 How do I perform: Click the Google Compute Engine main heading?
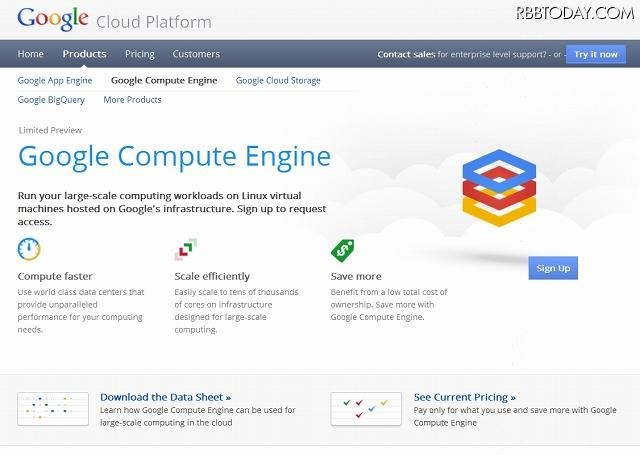tap(174, 157)
